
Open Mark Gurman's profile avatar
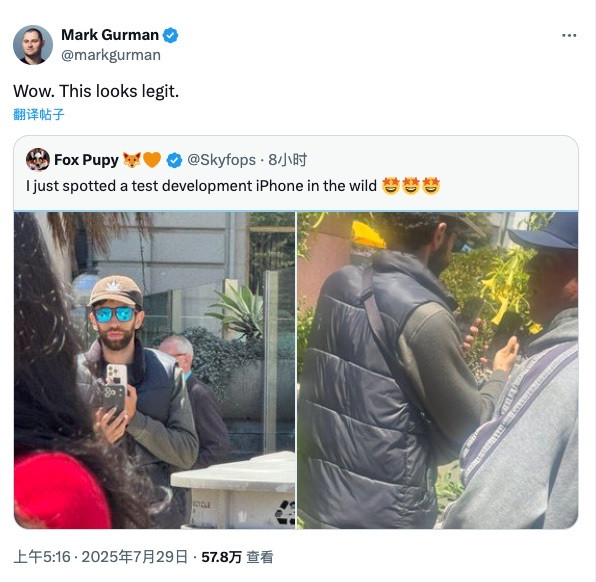[33, 45]
